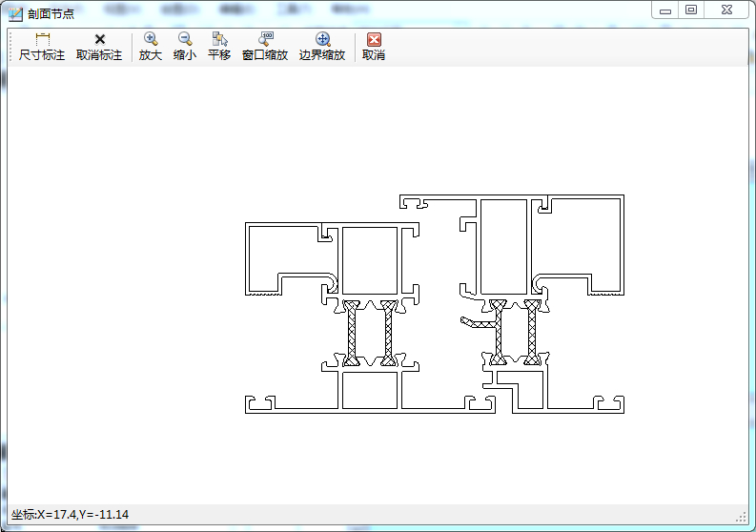Click 取消标注 to cancel annotations
Viewport: 756px width, 532px height.
99,47
